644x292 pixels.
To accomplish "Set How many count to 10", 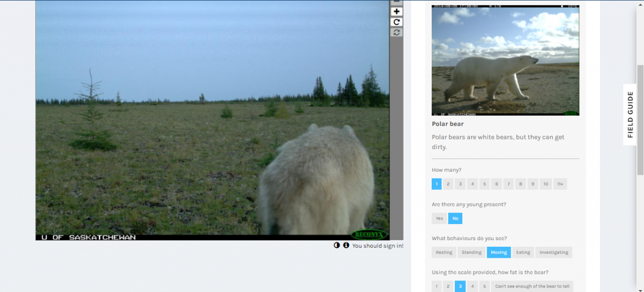I will (x=546, y=184).
